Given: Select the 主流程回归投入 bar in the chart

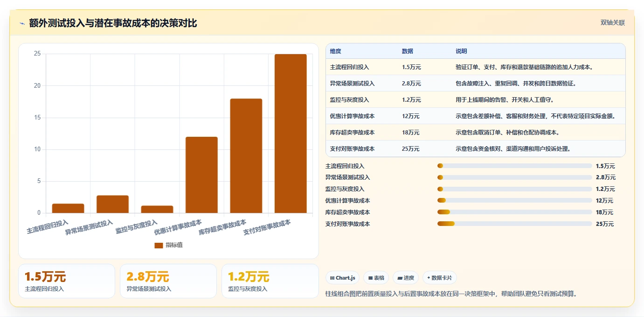Looking at the screenshot, I should point(68,208).
